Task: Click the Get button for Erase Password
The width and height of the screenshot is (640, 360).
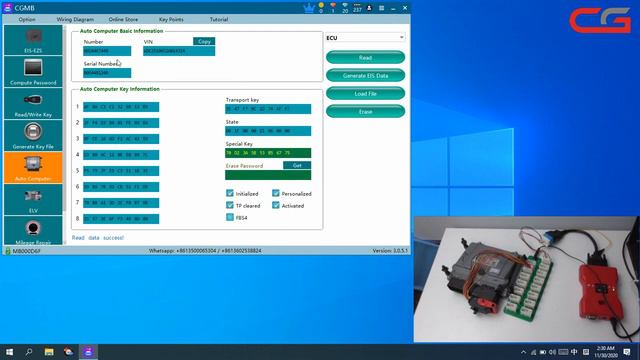Action: coord(297,165)
